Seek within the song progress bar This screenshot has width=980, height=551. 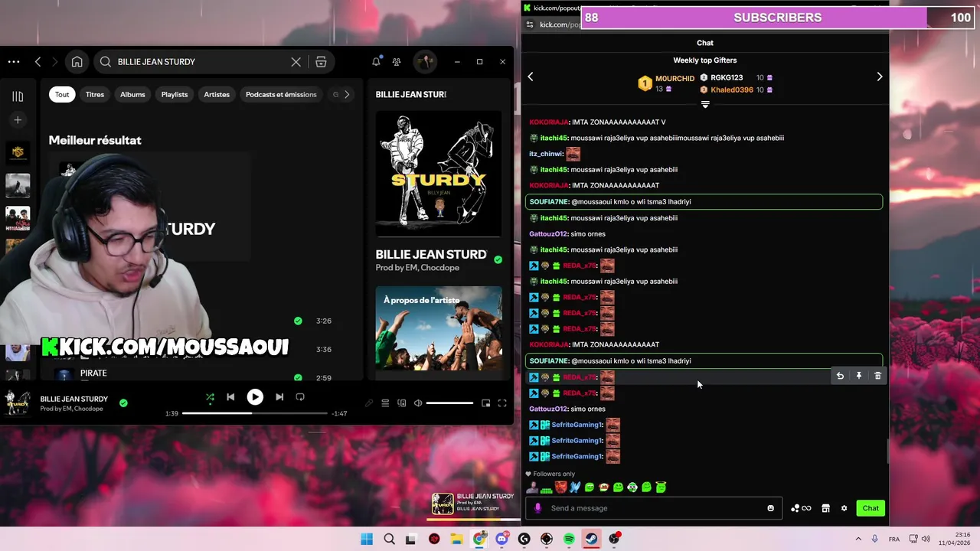253,413
